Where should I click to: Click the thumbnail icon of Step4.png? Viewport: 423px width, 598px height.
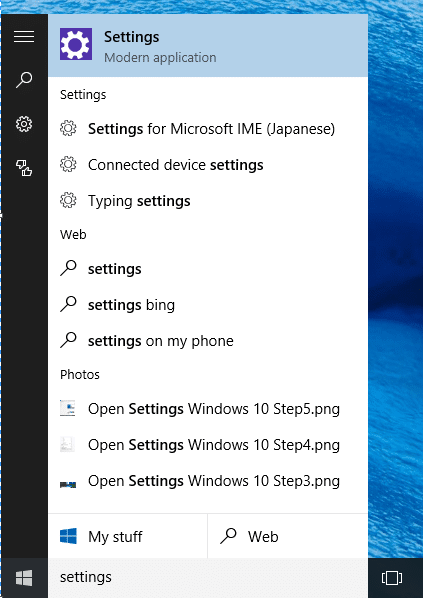tap(68, 444)
